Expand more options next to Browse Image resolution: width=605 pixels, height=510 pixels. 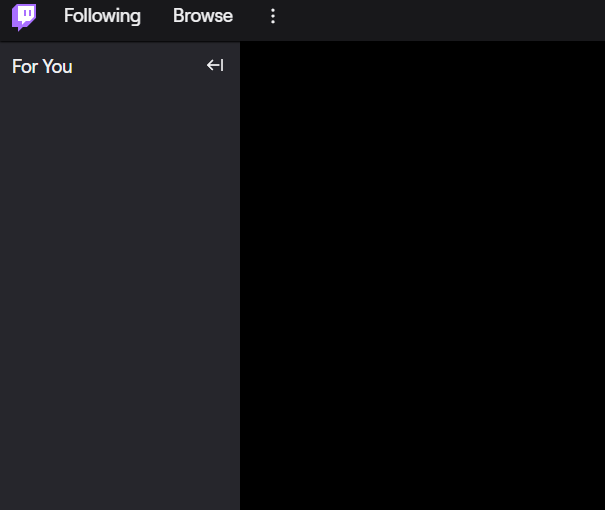tap(273, 16)
